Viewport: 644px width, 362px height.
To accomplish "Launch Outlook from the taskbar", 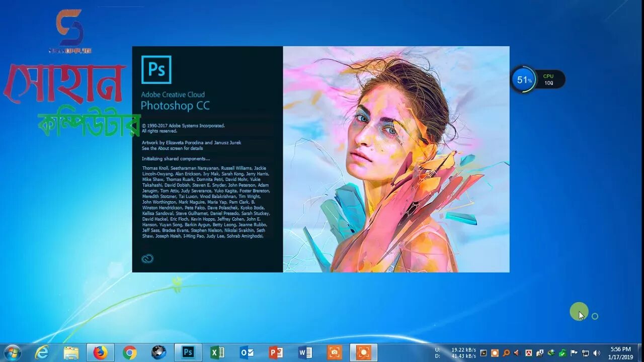I will coord(247,352).
